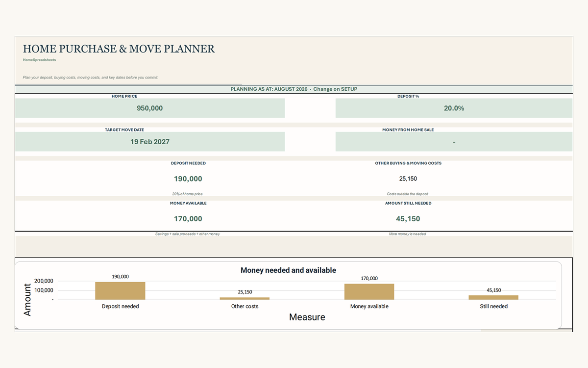Click the Planning As At August 2026 banner

tap(294, 89)
